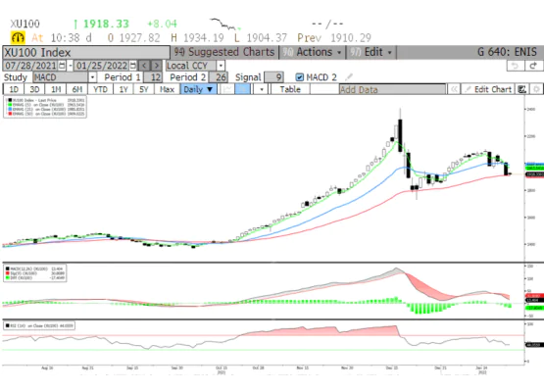544x392 pixels.
Task: Expand the Local CCY currency dropdown
Action: (221, 66)
